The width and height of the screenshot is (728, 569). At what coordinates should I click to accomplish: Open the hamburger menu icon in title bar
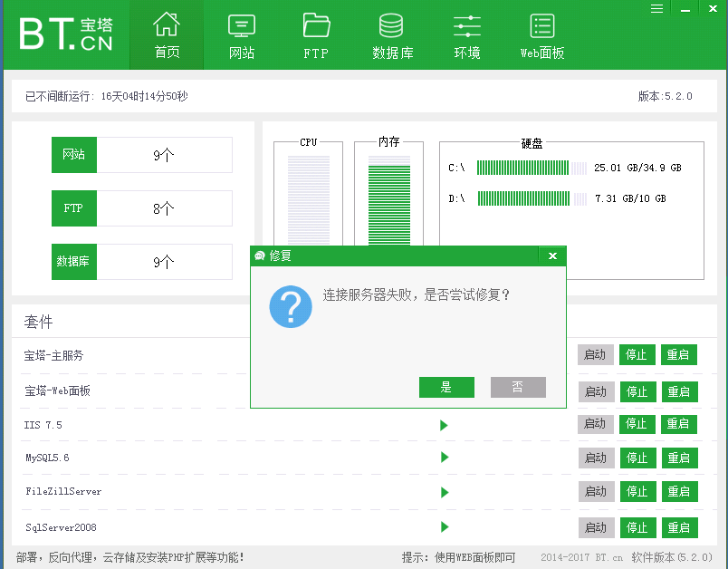point(656,8)
